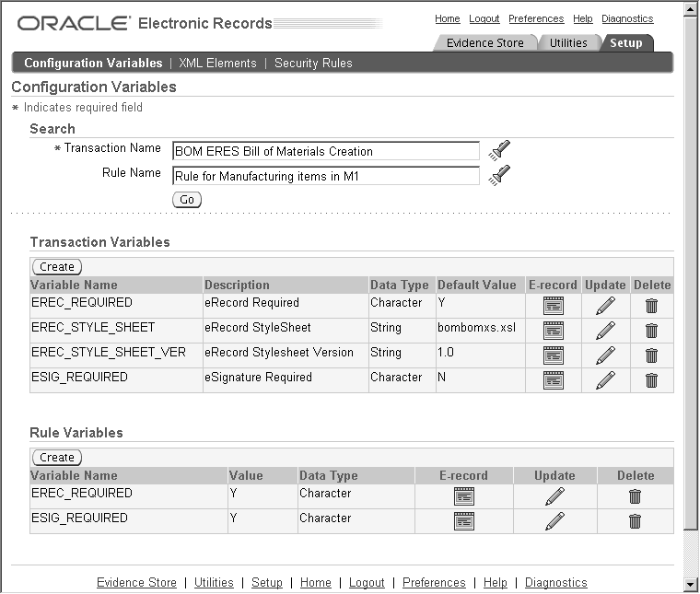
Task: Edit EREC_STYLE_SHEET_VER with pencil icon
Action: tap(605, 355)
